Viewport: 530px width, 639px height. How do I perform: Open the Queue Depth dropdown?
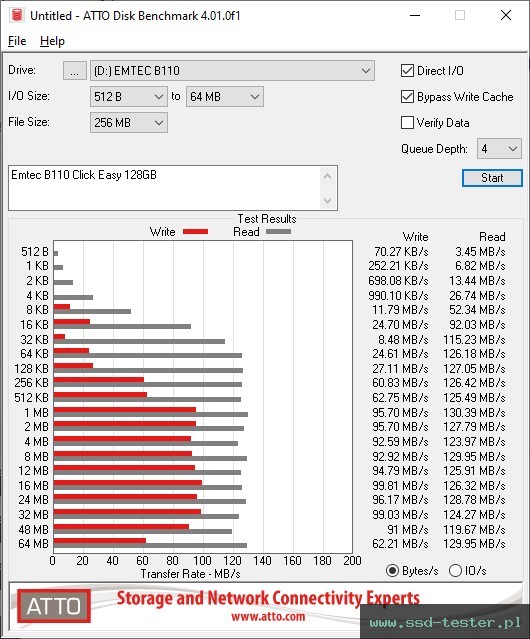point(499,149)
